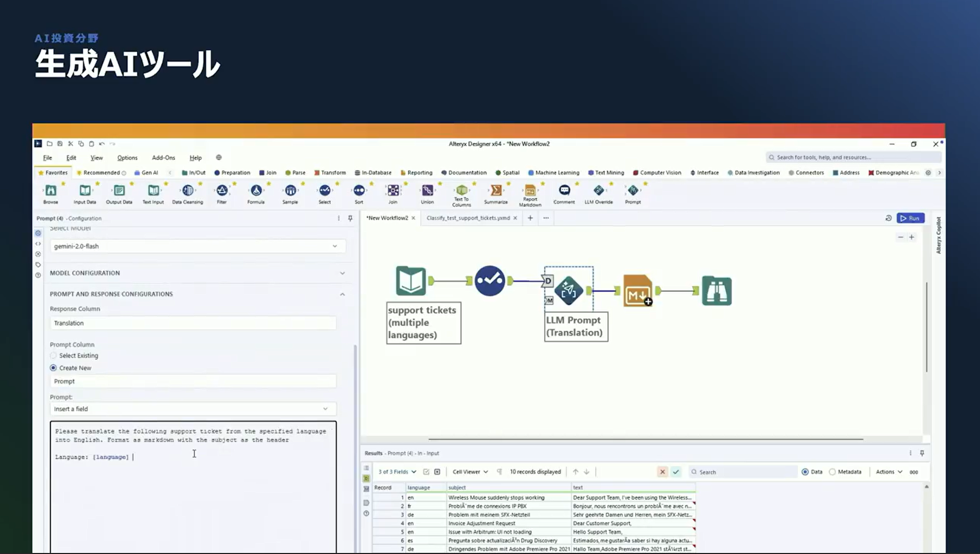
Task: Pick the Prompt tool in palette
Action: [633, 194]
